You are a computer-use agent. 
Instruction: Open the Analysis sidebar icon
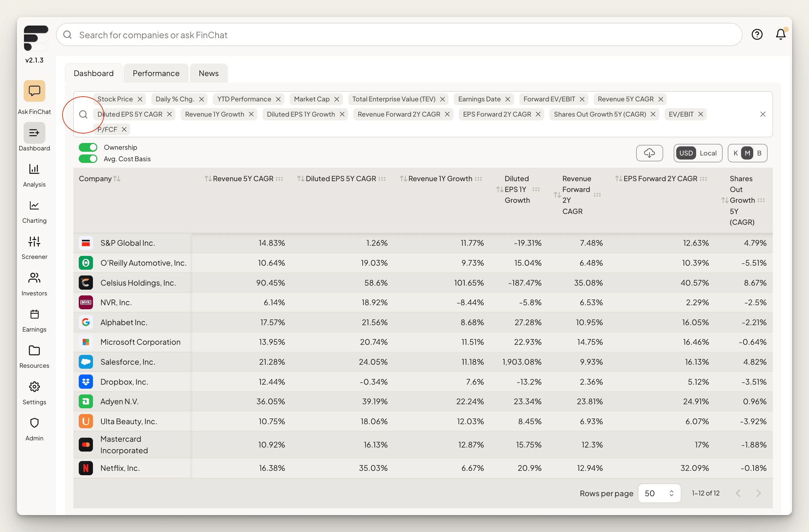(x=34, y=169)
